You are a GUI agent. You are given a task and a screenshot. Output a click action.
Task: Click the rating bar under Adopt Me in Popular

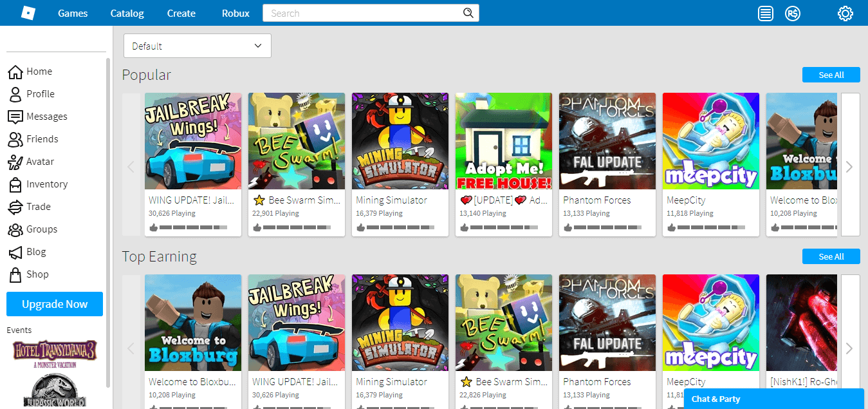tap(504, 227)
